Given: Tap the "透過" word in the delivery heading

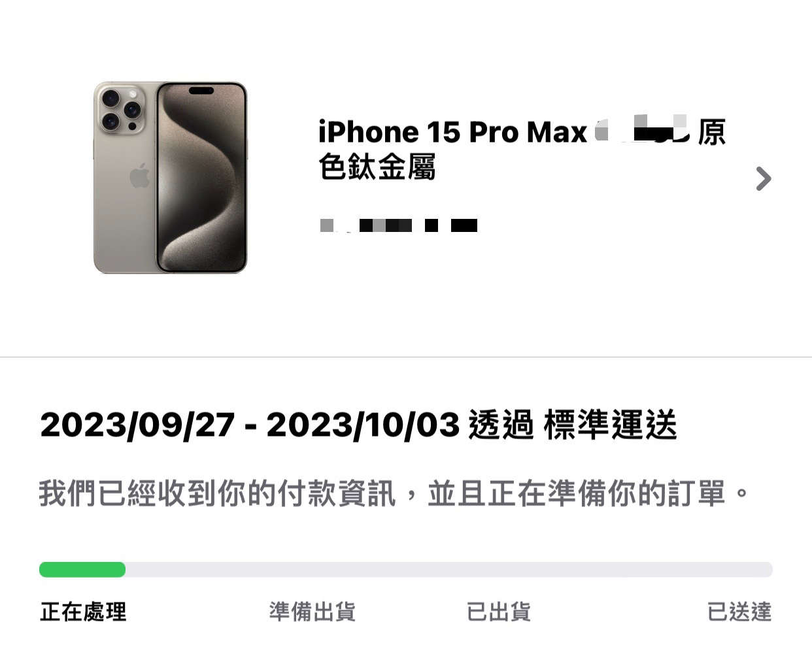Looking at the screenshot, I should click(501, 425).
